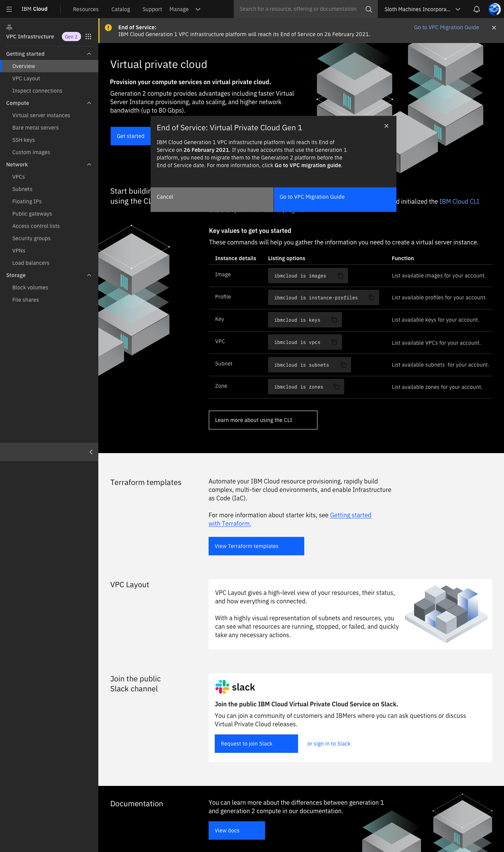Close the End of Service dialog
The height and width of the screenshot is (852, 504).
(x=386, y=126)
